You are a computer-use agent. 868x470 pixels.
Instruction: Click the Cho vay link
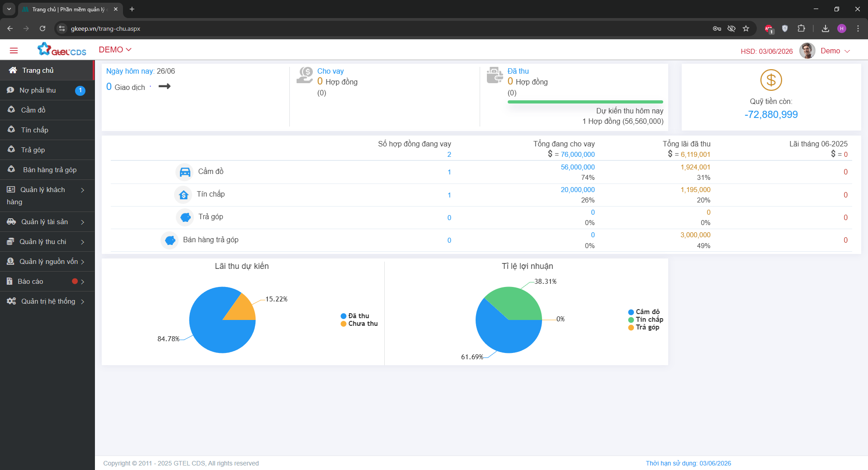[330, 71]
